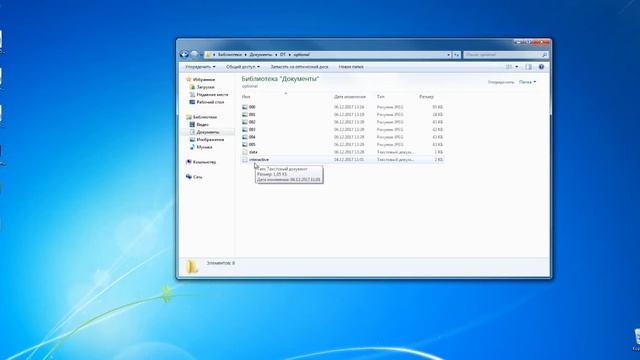Sort by the Имя column header

tap(246, 97)
